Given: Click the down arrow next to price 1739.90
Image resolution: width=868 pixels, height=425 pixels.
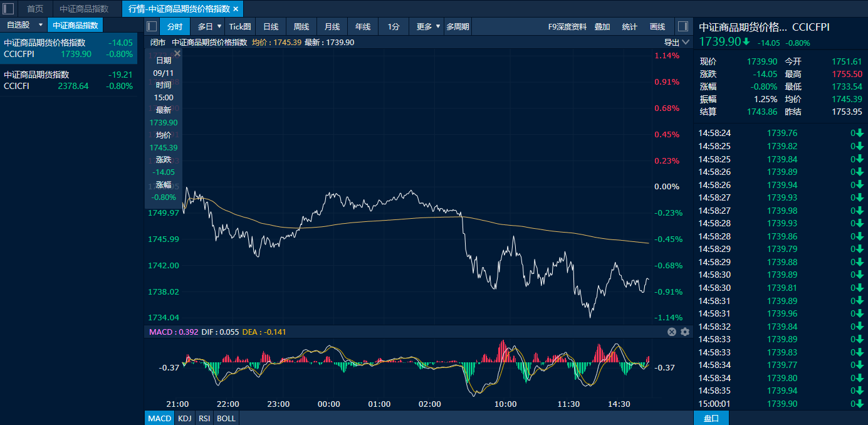Looking at the screenshot, I should pyautogui.click(x=746, y=41).
